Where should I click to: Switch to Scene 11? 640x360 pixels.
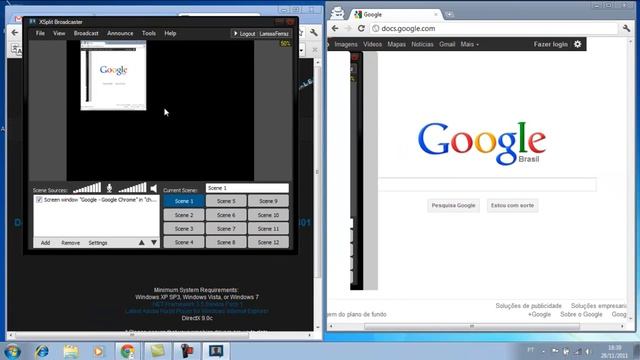pyautogui.click(x=268, y=229)
